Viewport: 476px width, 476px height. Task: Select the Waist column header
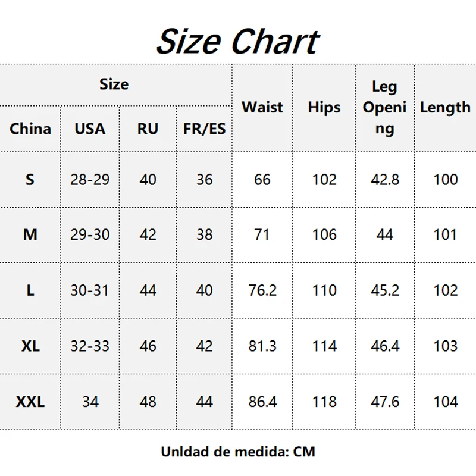pyautogui.click(x=262, y=108)
